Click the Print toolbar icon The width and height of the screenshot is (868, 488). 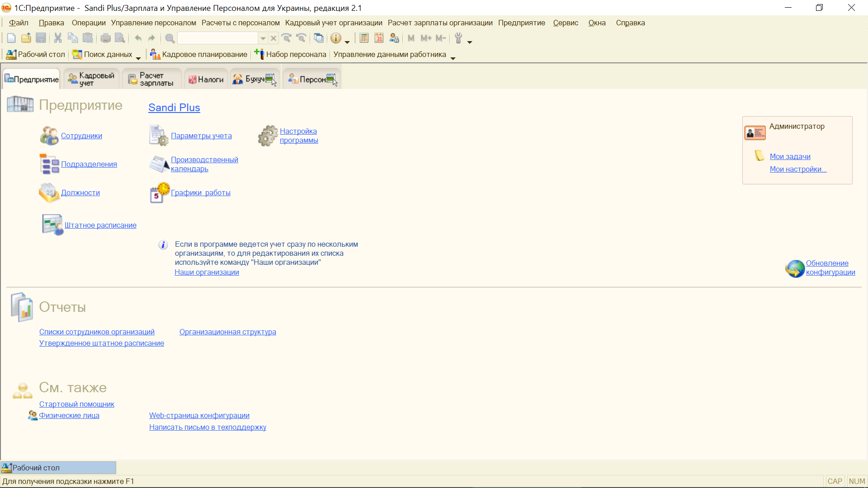coord(105,38)
